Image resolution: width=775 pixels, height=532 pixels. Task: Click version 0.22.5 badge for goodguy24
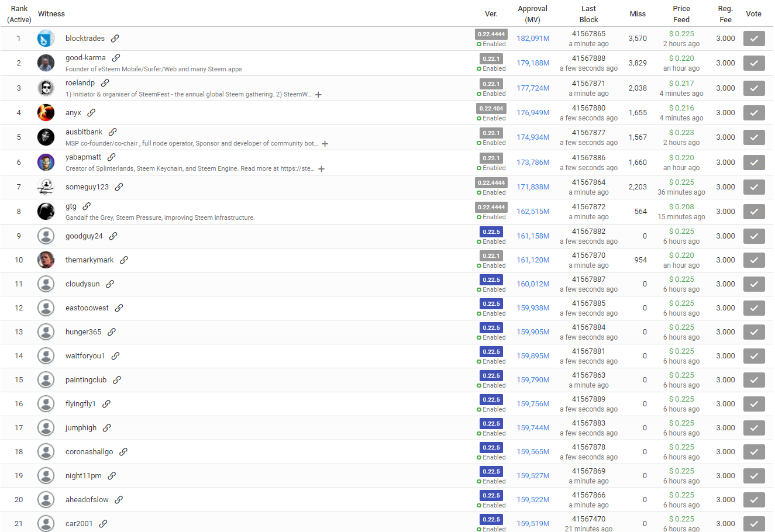491,232
